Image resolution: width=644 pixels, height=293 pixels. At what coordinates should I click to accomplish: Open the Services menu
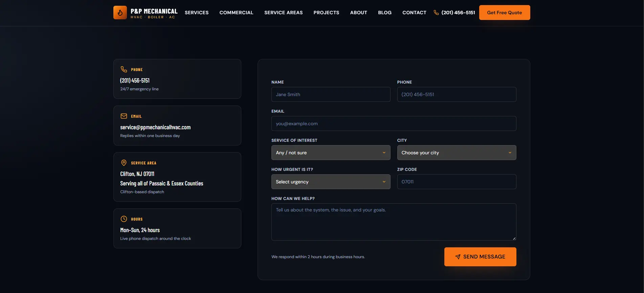pyautogui.click(x=197, y=13)
